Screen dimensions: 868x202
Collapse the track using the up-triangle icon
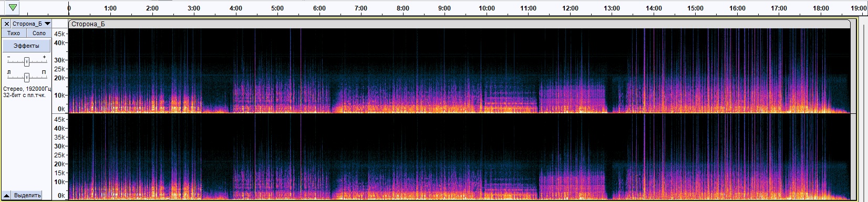7,195
